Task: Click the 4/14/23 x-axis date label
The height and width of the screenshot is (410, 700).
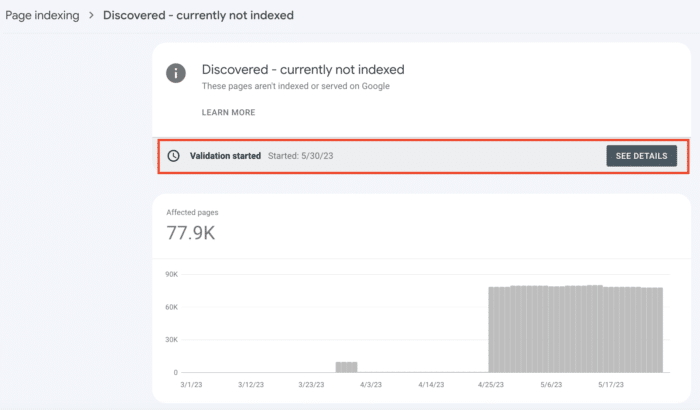Action: pos(431,385)
